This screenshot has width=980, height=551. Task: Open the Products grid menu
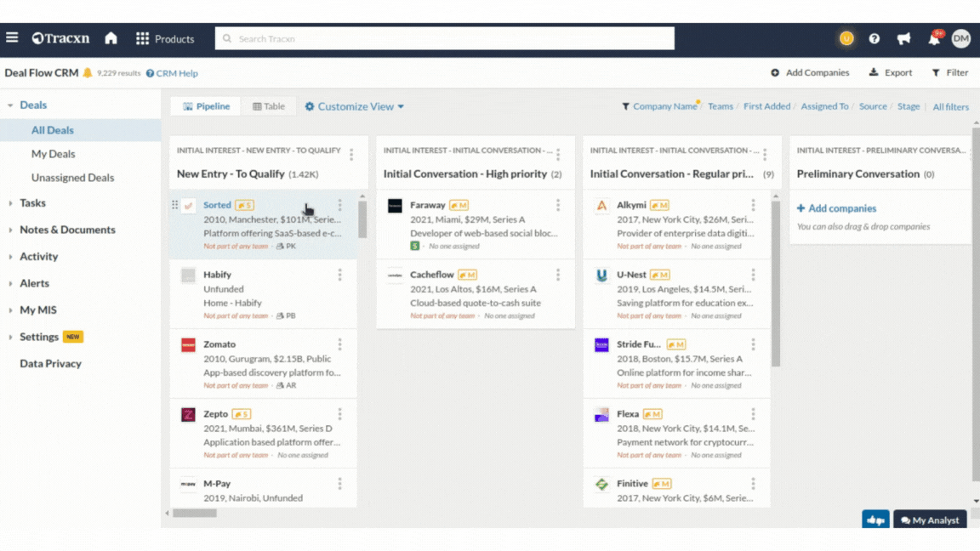click(165, 38)
